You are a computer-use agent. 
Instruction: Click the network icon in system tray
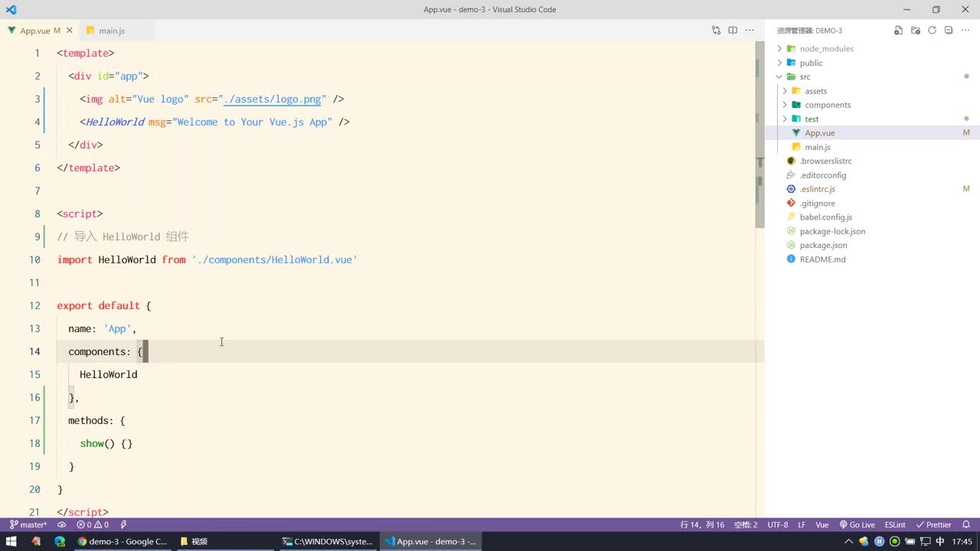(925, 541)
